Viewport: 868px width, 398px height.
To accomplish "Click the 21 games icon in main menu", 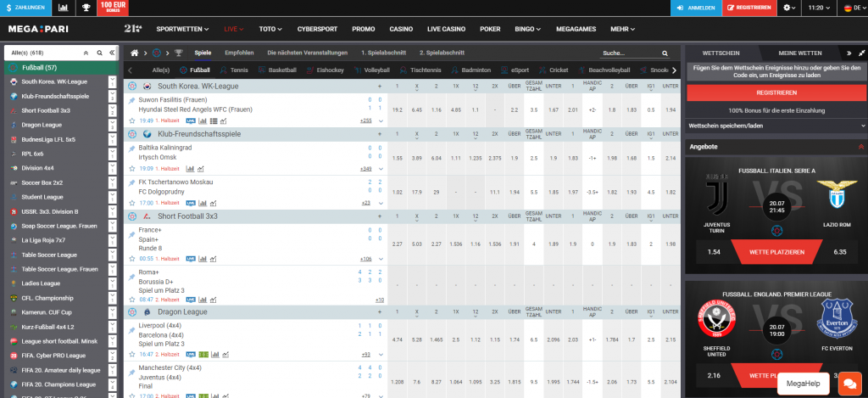I will pos(133,29).
